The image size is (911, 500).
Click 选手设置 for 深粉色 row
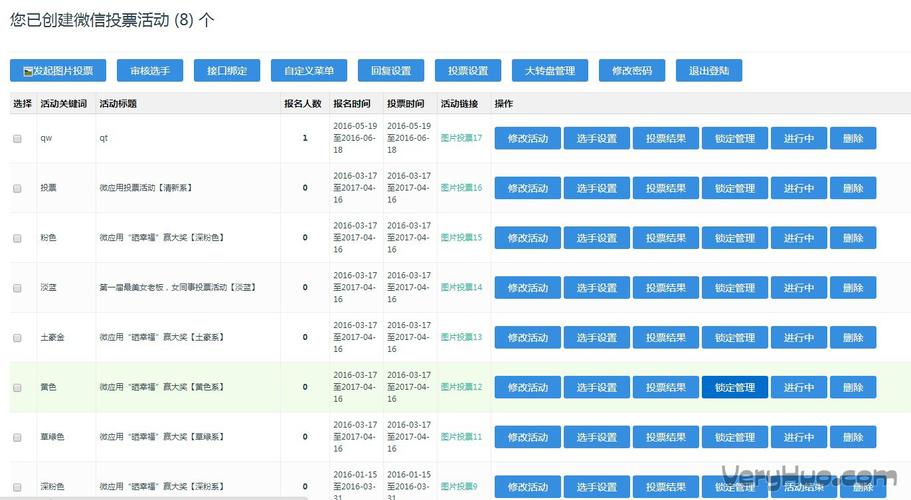click(x=597, y=487)
